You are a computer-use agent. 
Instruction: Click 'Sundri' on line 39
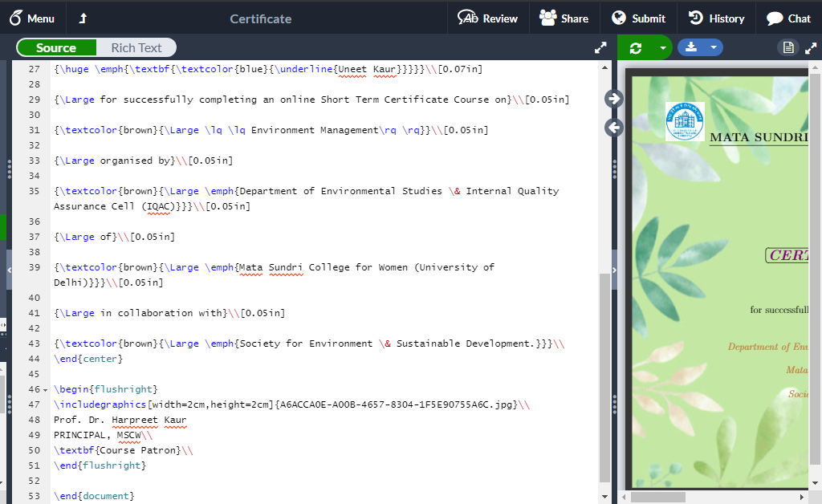pos(286,267)
